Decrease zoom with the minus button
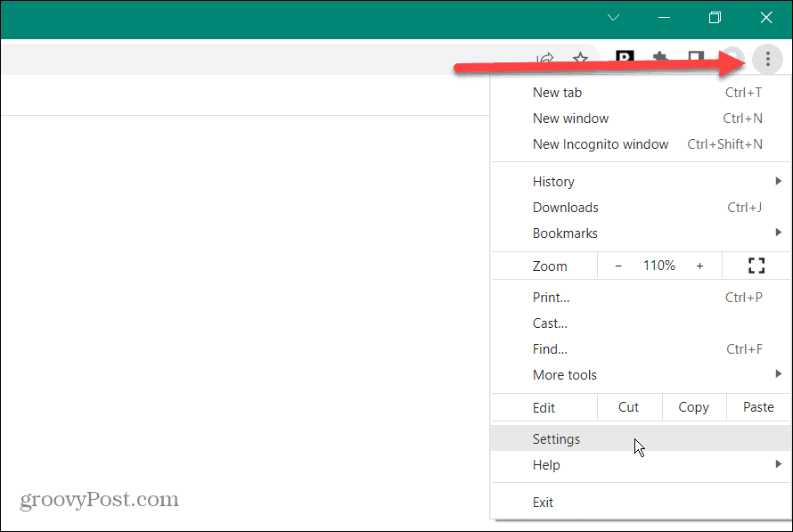 point(618,266)
